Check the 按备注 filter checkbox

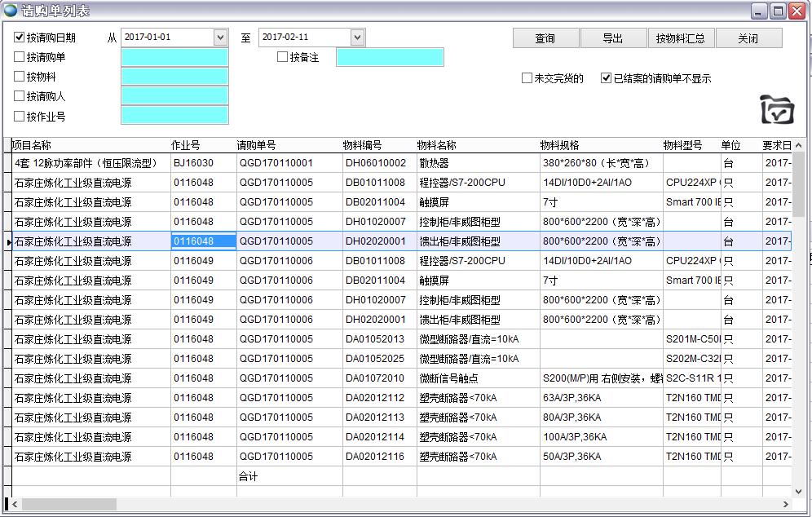(283, 57)
